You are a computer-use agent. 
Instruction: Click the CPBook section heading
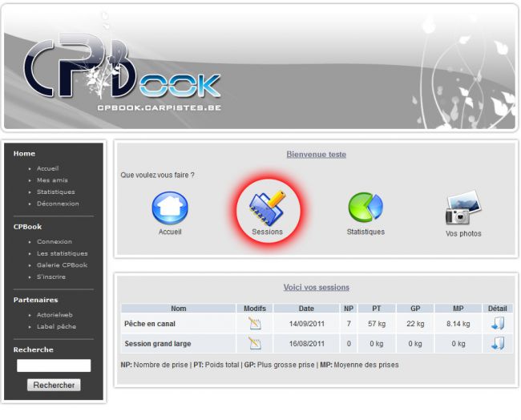coord(27,227)
